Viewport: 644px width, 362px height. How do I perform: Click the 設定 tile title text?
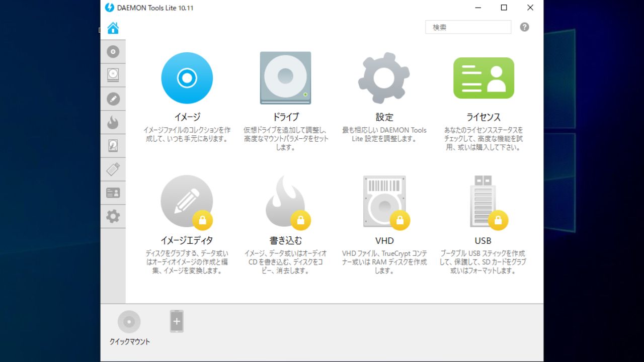pyautogui.click(x=384, y=117)
